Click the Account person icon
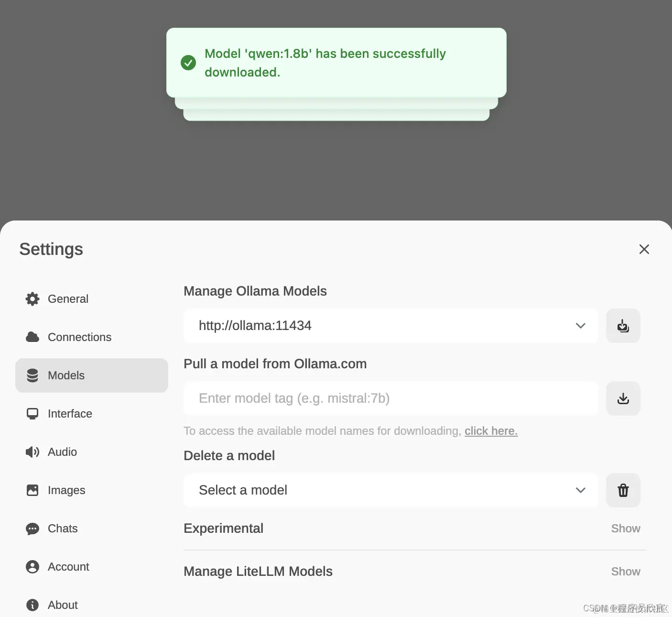672x617 pixels. tap(33, 567)
